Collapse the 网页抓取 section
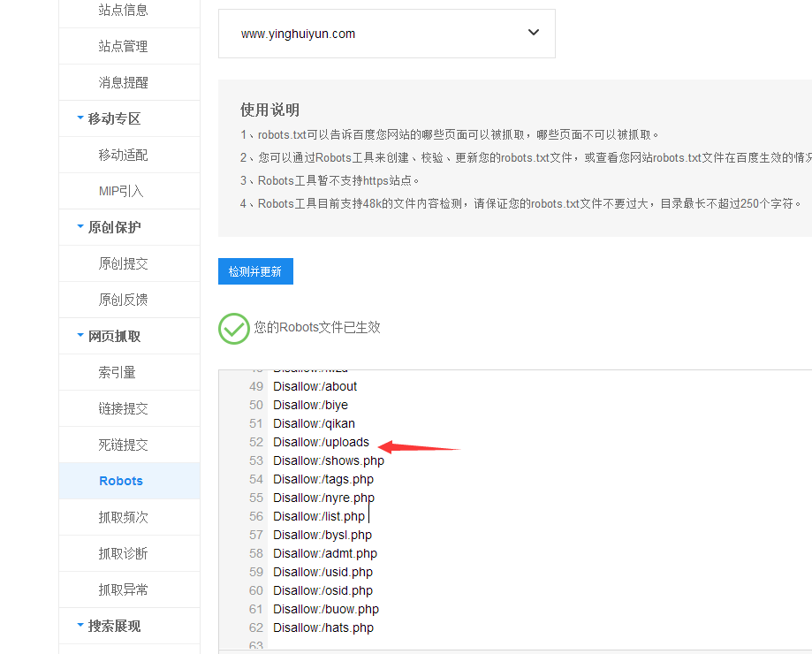 point(81,336)
